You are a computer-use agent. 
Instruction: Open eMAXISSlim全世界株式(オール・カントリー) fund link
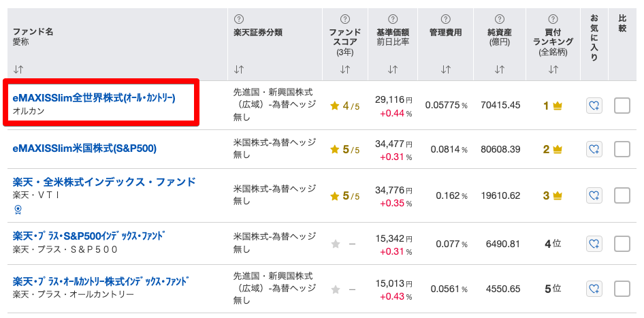click(94, 98)
